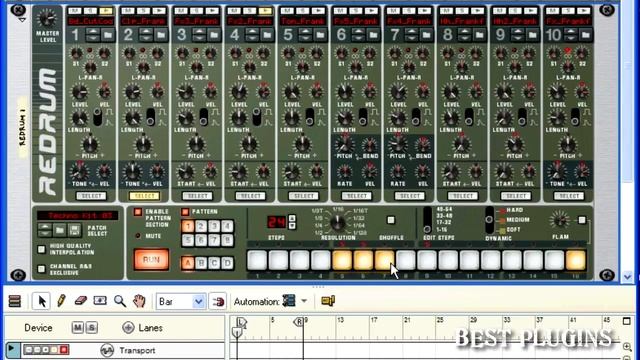This screenshot has height=360, width=640.
Task: Toggle the Flam button
Action: 582,220
